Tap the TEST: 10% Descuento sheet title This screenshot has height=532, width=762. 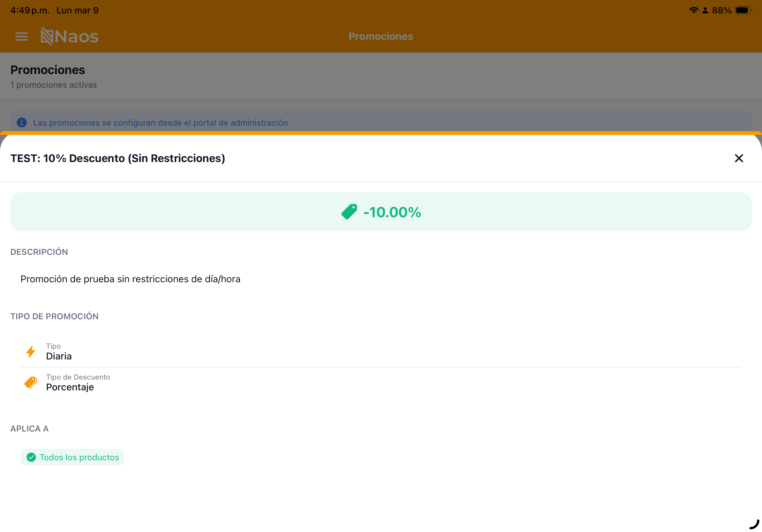point(117,158)
